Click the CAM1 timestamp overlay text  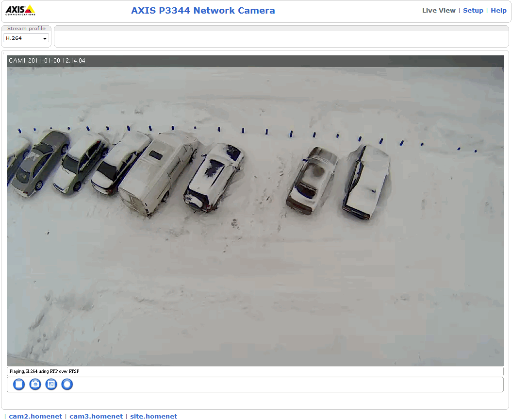click(x=47, y=61)
